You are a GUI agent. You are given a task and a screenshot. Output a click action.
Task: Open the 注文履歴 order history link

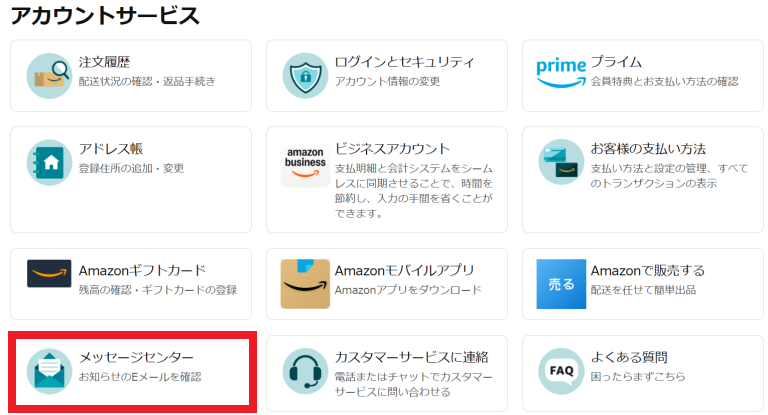point(103,62)
